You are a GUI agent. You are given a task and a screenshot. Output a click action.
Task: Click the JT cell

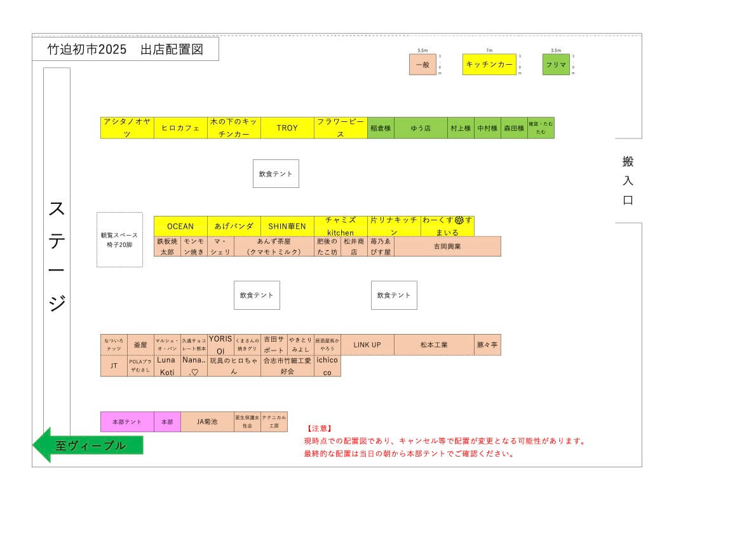[x=114, y=366]
